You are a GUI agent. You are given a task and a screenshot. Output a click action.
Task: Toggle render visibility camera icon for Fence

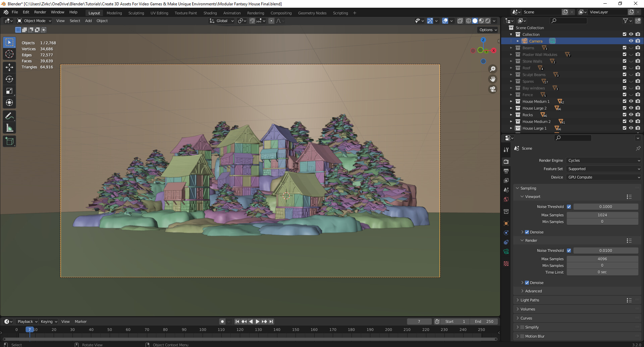[638, 94]
